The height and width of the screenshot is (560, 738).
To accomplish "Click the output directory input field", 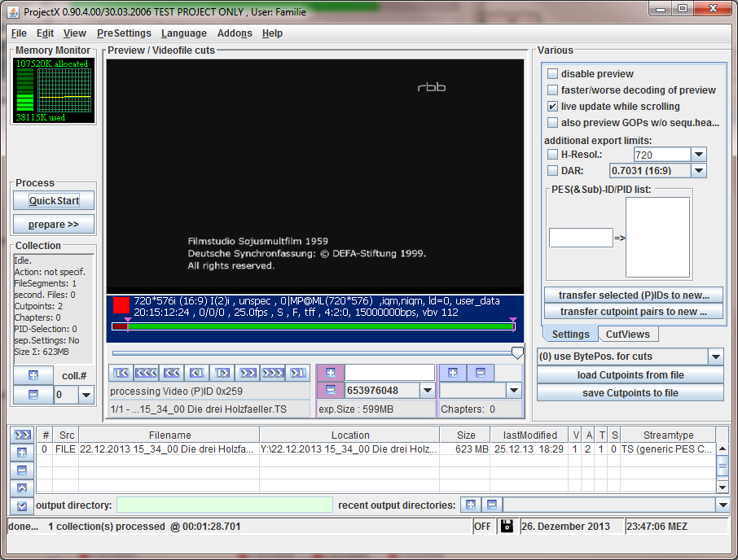I will [225, 505].
